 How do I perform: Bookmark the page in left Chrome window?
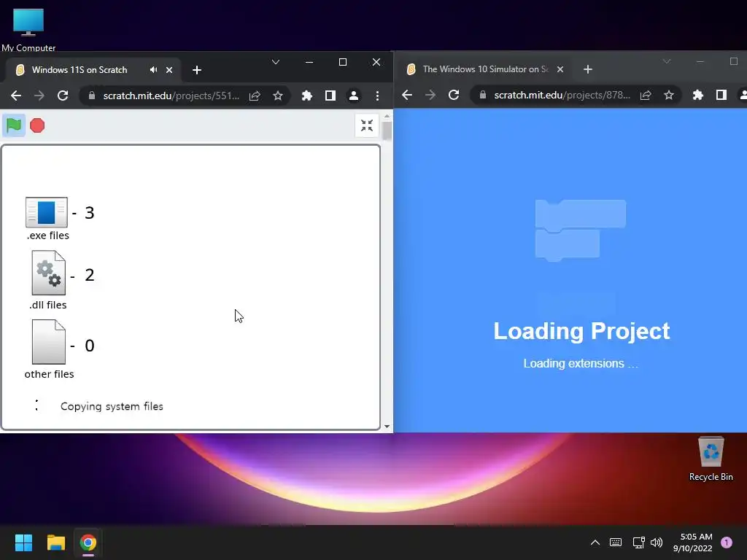[278, 96]
